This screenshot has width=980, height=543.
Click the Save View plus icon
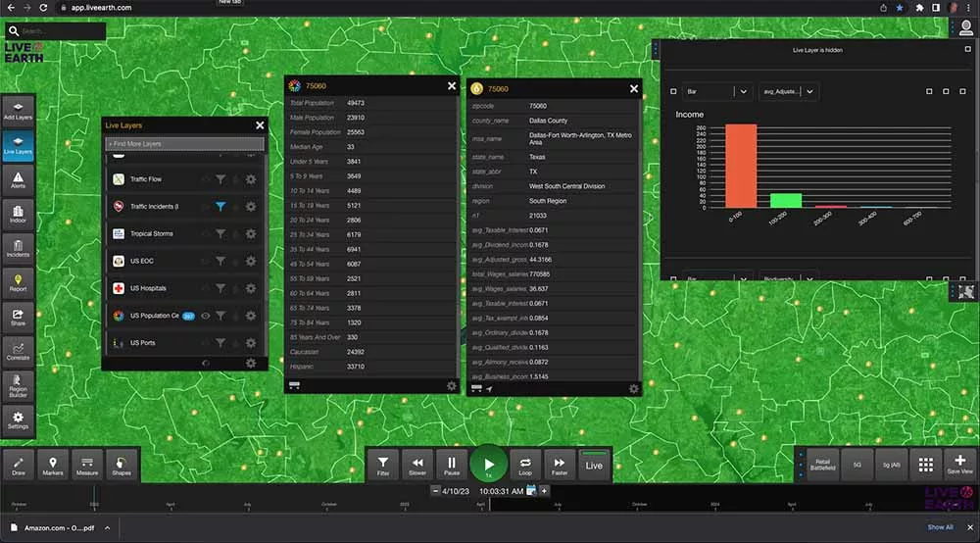(x=960, y=465)
